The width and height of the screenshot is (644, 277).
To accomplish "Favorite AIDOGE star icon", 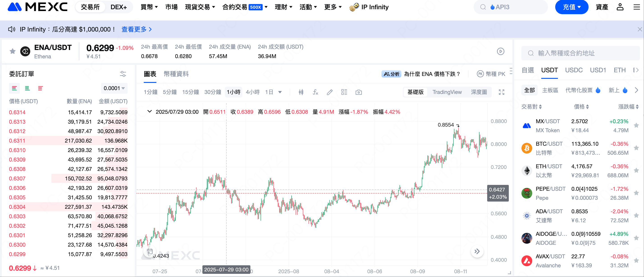I will click(x=637, y=238).
